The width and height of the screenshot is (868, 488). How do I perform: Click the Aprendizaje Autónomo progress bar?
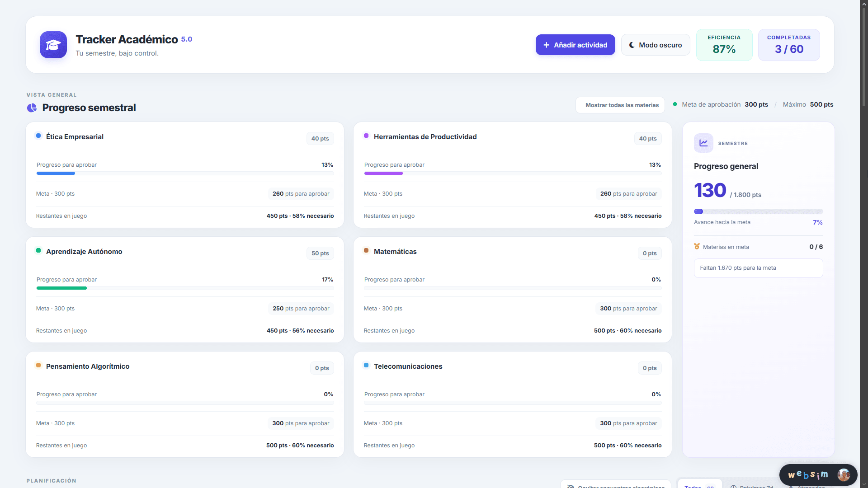click(x=185, y=288)
